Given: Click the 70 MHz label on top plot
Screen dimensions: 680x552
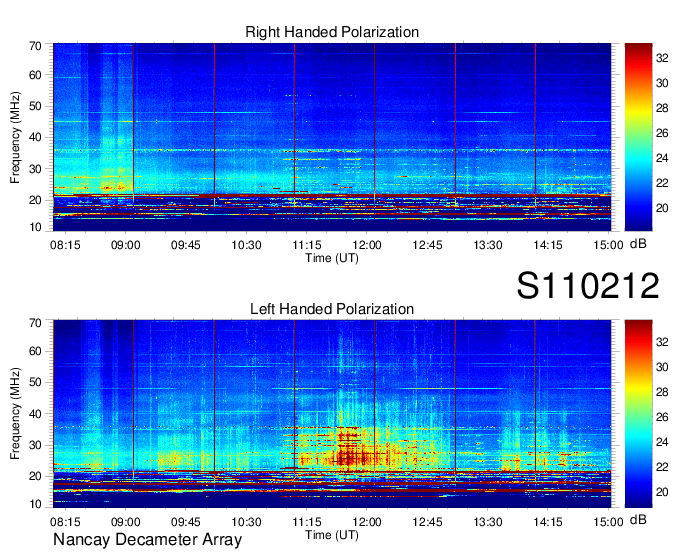Looking at the screenshot, I should pyautogui.click(x=35, y=46).
